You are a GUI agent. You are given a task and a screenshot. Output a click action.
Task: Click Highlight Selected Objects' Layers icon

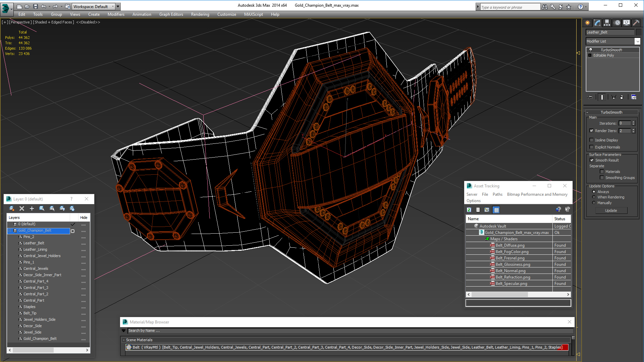52,208
